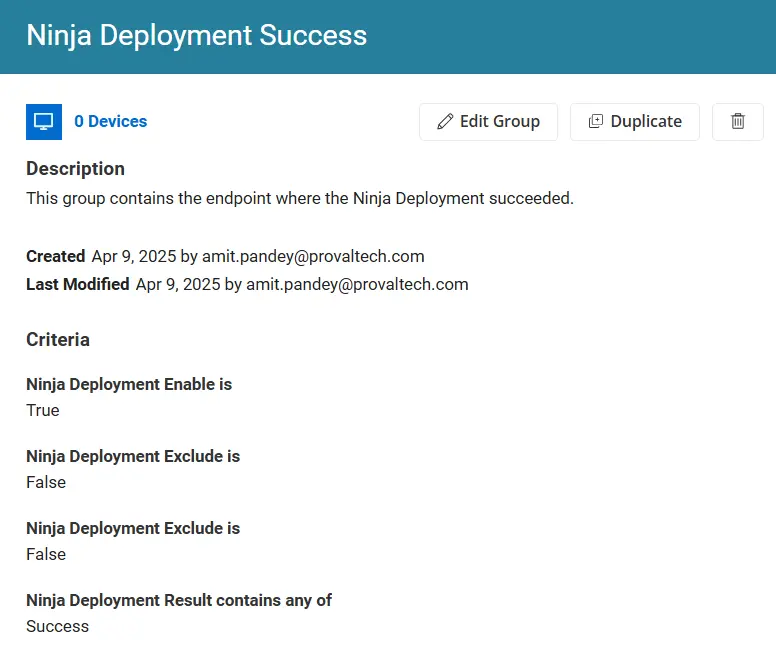
Task: Select the group description sentence
Action: pyautogui.click(x=300, y=198)
